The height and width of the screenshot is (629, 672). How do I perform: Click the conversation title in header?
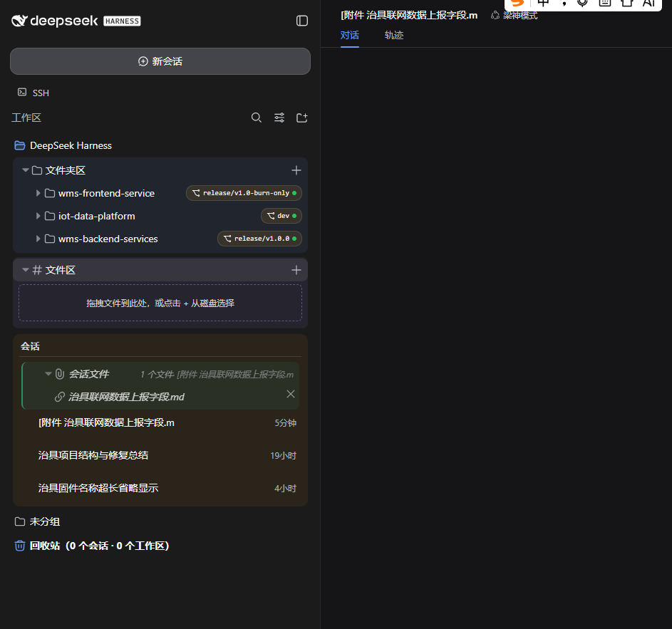pos(409,16)
